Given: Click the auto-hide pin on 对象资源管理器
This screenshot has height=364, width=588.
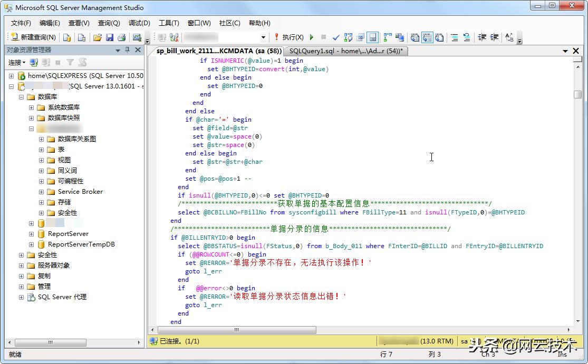Looking at the screenshot, I should click(127, 50).
